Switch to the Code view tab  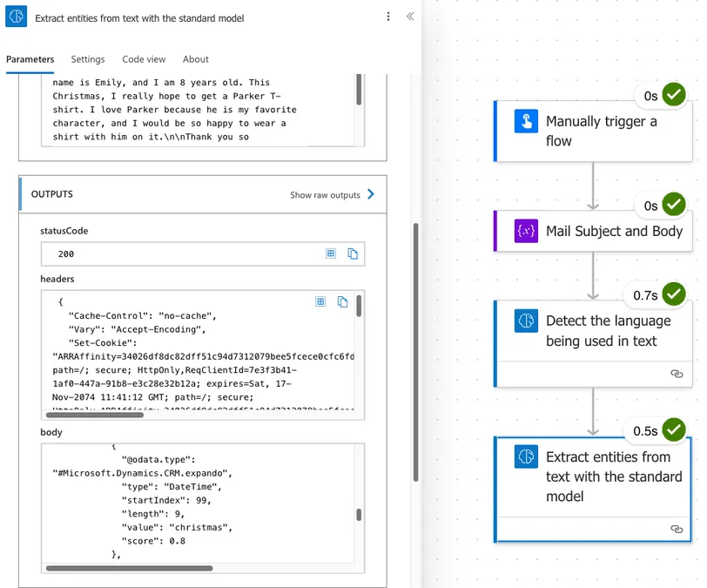(144, 59)
